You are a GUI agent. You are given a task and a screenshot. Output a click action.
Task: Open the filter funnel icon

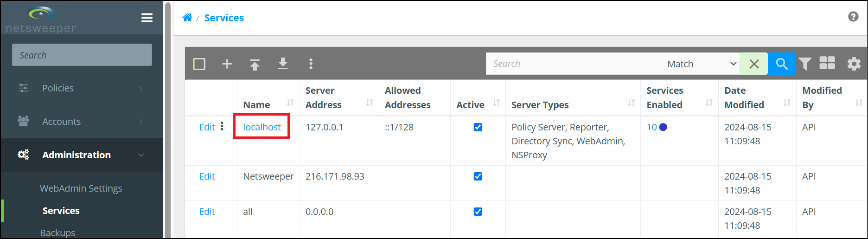click(805, 64)
